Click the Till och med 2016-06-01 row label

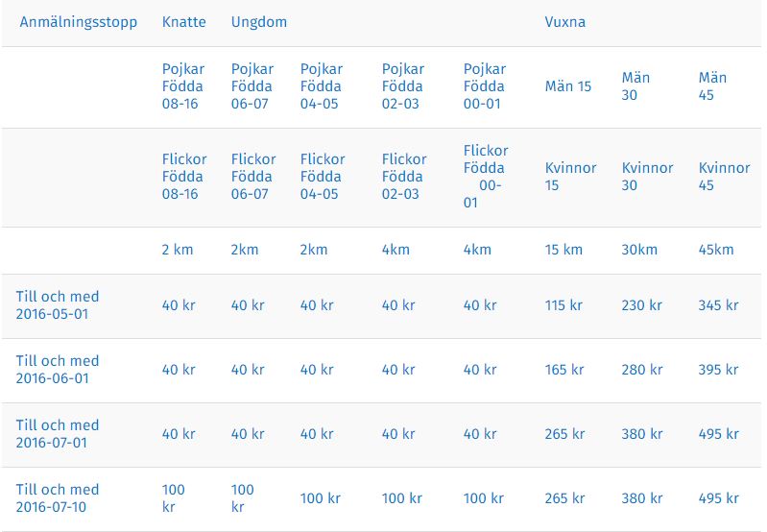coord(58,370)
